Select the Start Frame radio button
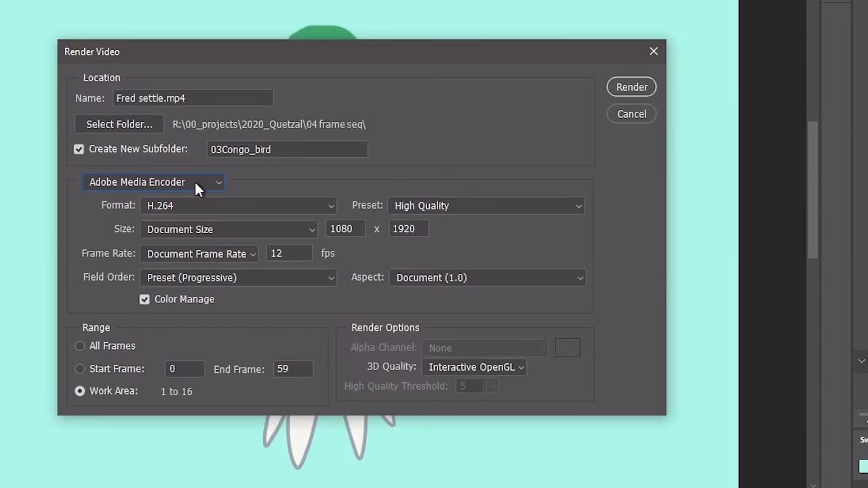This screenshot has height=488, width=868. pyautogui.click(x=79, y=369)
